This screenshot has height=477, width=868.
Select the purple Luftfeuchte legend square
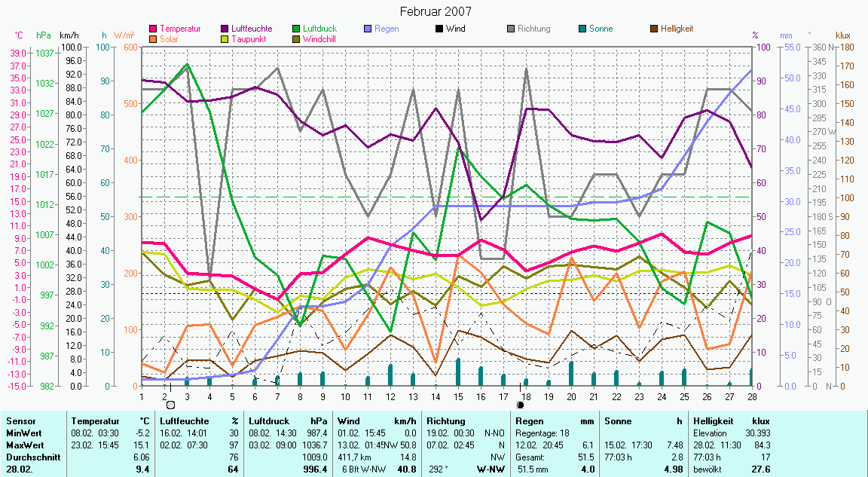[225, 29]
